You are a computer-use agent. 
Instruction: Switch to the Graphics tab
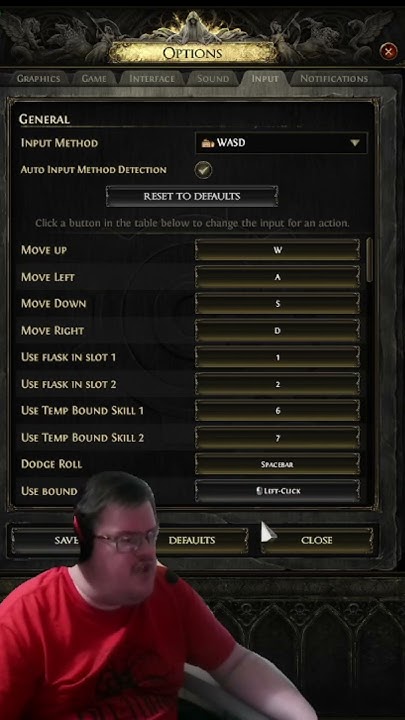pyautogui.click(x=39, y=79)
